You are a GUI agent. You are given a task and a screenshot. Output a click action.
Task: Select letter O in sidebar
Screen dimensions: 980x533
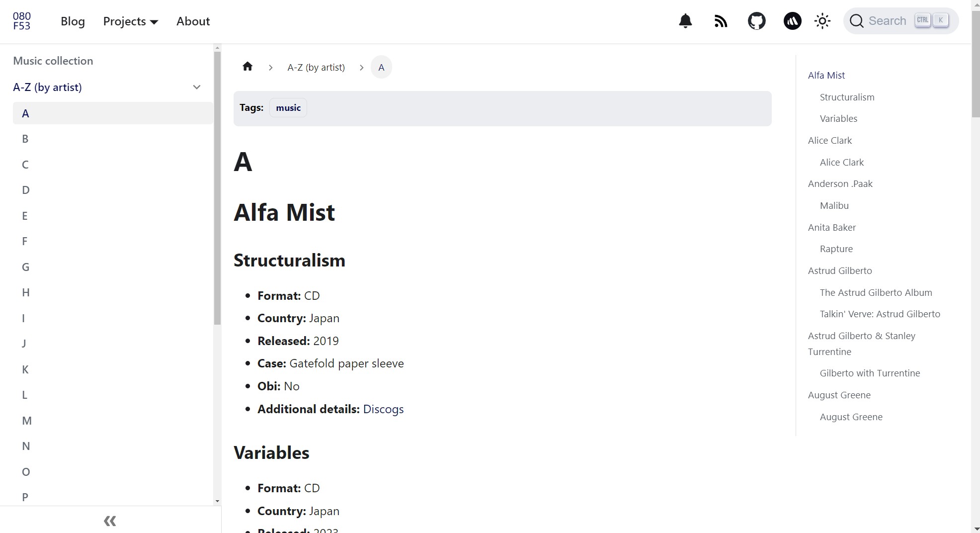(113, 472)
